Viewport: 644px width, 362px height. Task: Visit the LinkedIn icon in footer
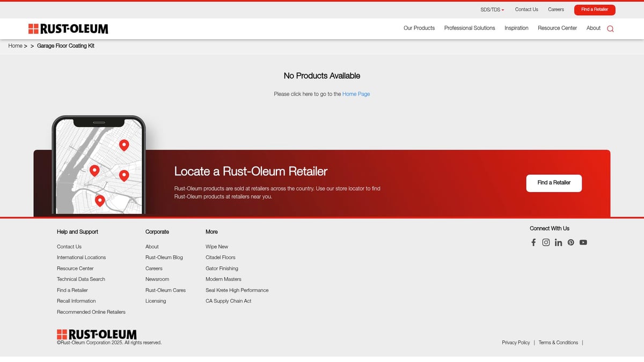[558, 242]
